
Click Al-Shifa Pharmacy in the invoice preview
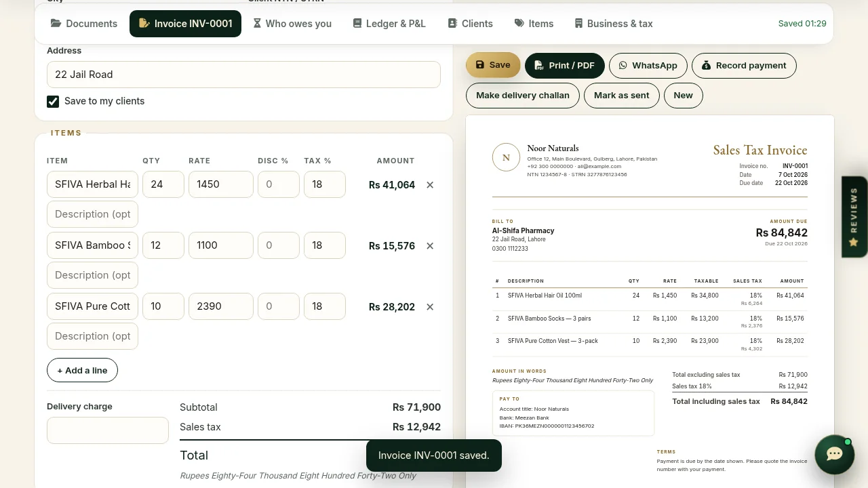click(x=523, y=230)
